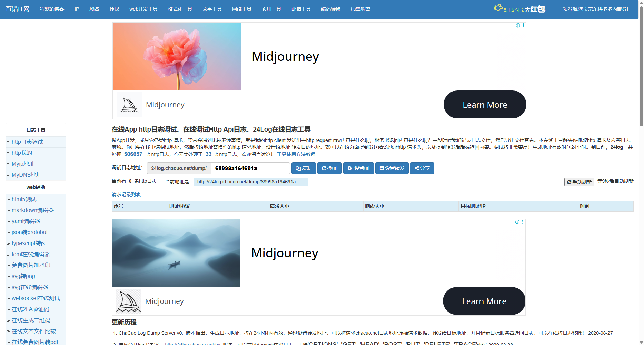Open the options dots on lower Midjourney ad

click(x=523, y=222)
